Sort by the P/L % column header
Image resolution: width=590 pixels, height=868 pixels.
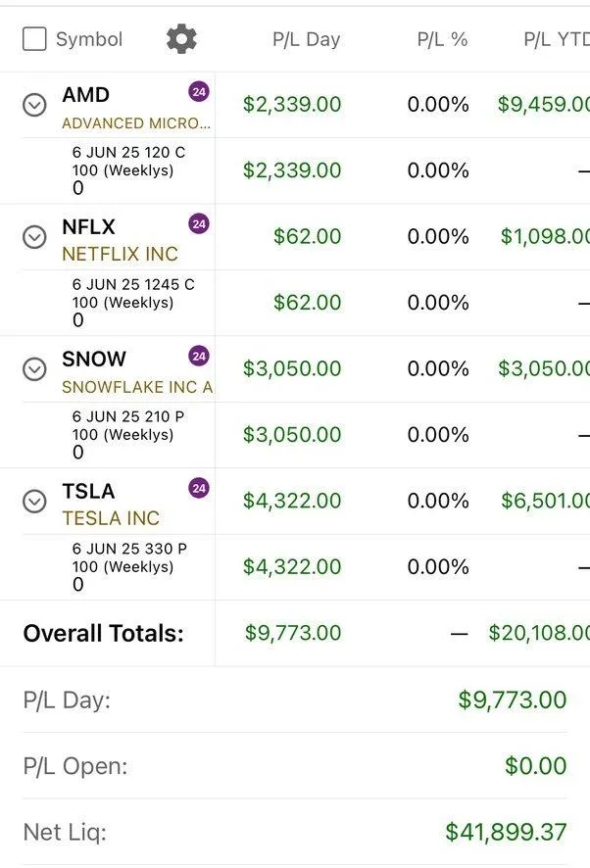(442, 40)
